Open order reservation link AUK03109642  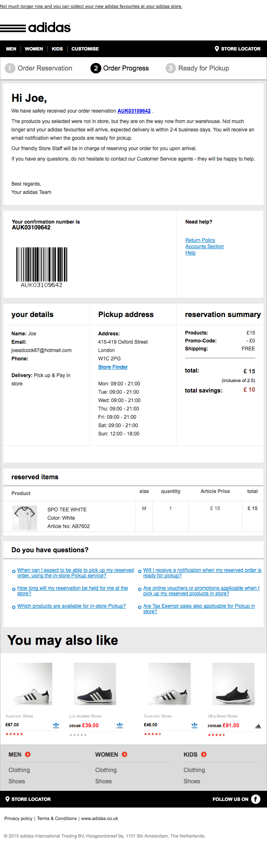133,111
